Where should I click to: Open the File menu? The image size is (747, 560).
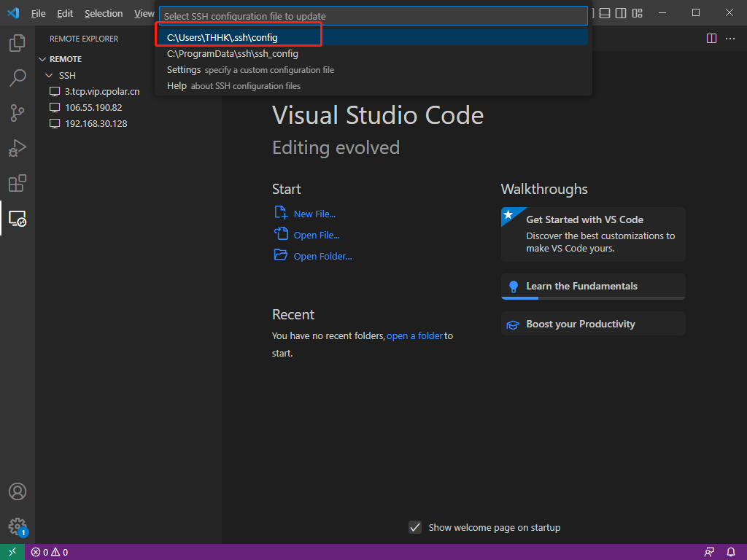pyautogui.click(x=38, y=12)
